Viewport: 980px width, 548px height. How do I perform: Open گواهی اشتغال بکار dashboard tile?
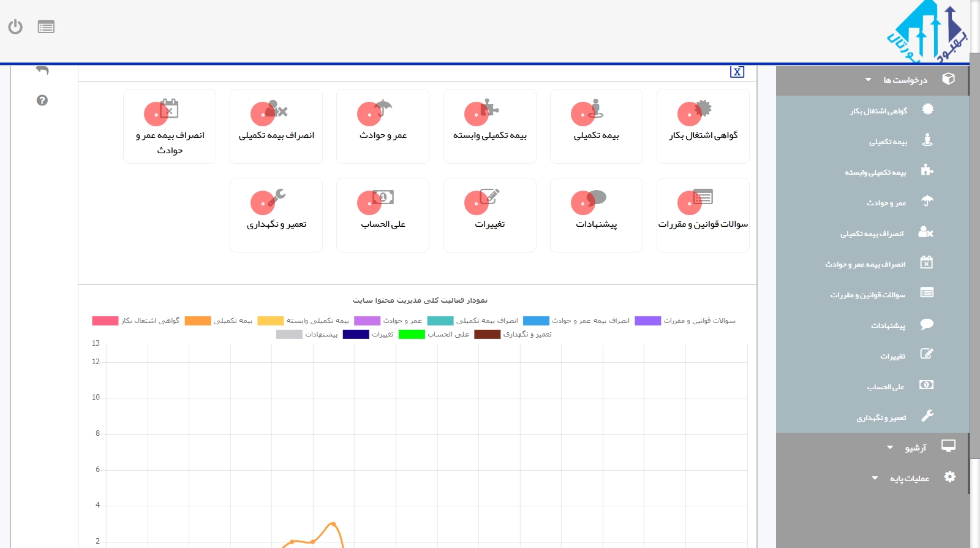pos(703,126)
